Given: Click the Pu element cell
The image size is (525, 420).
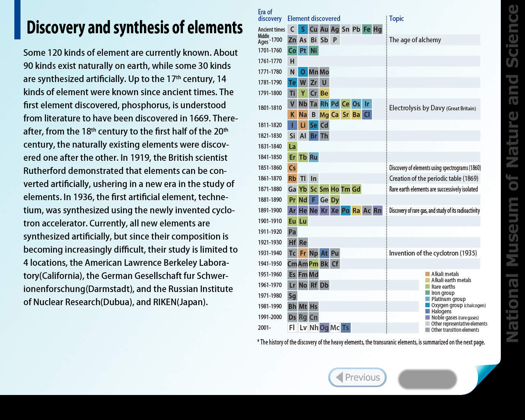Looking at the screenshot, I should [335, 253].
